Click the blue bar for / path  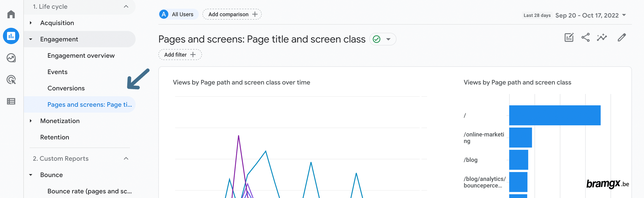[555, 115]
